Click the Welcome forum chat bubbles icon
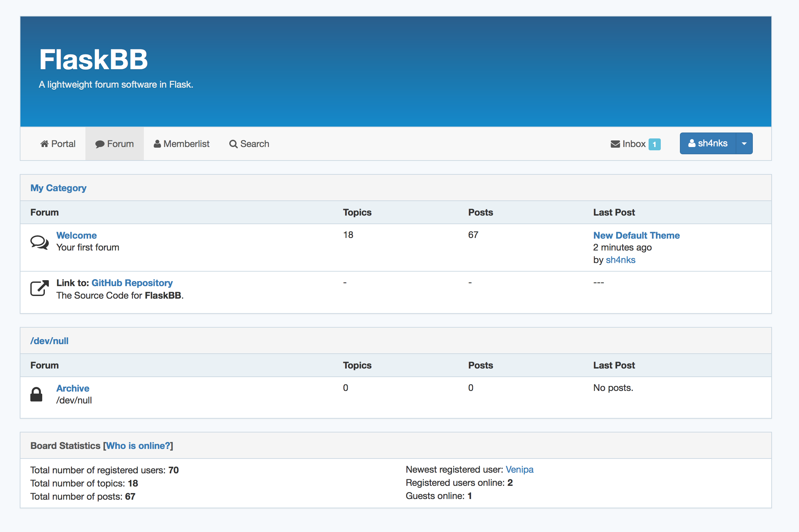This screenshot has width=799, height=532. [x=39, y=242]
